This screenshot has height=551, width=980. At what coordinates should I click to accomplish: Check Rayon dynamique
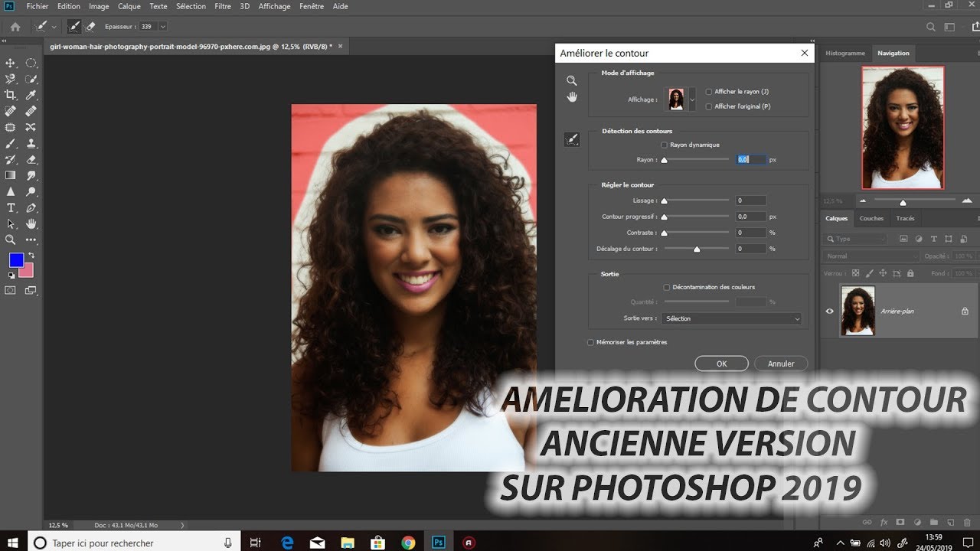coord(664,145)
